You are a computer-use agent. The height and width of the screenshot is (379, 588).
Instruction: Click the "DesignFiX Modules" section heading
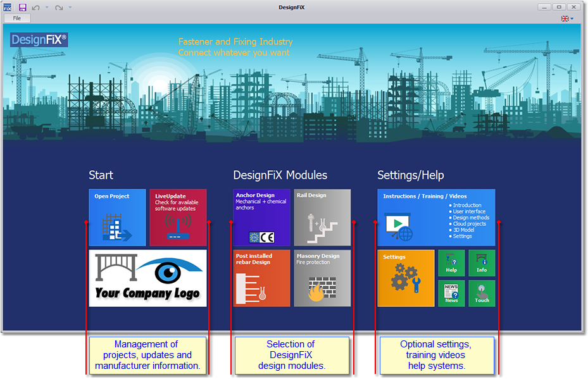[x=280, y=175]
